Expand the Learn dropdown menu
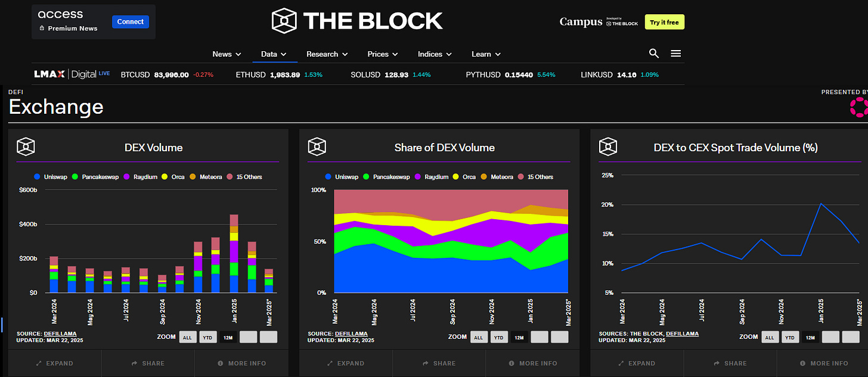The image size is (868, 377). tap(486, 54)
